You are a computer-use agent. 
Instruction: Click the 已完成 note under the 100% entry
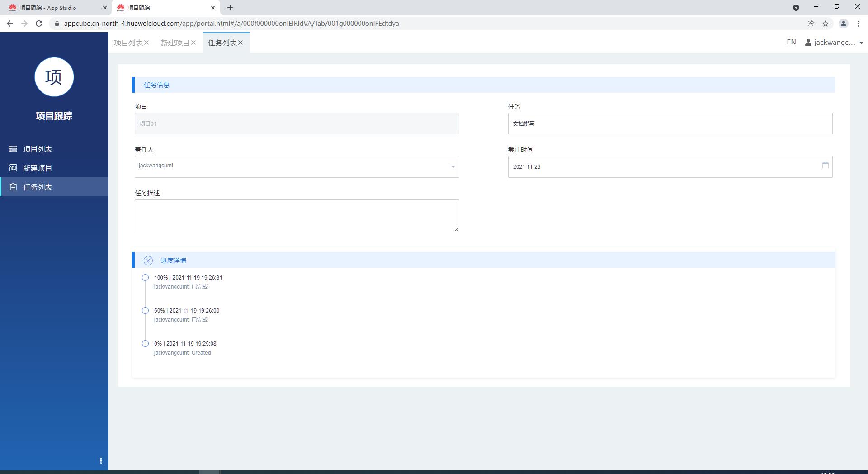200,287
